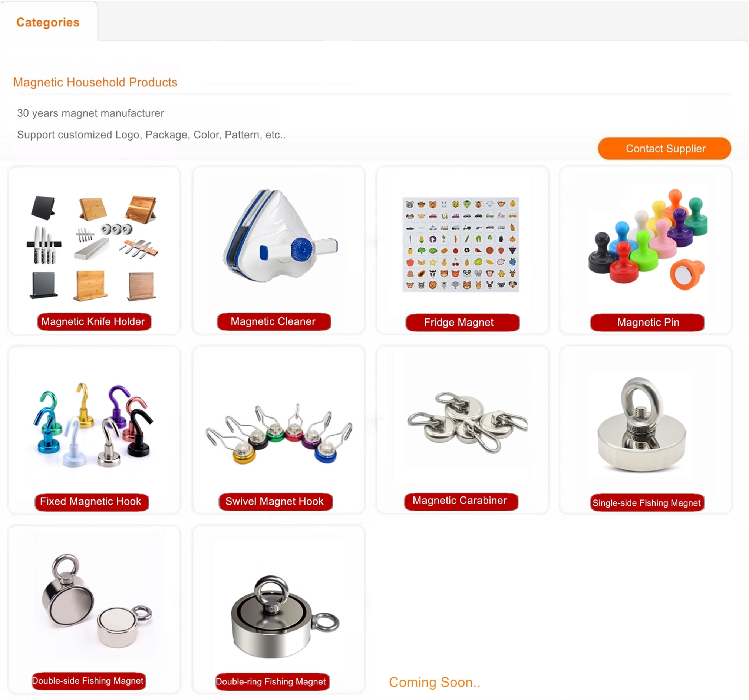Open the fridge magnet sheet image
749x700 pixels.
coord(461,244)
